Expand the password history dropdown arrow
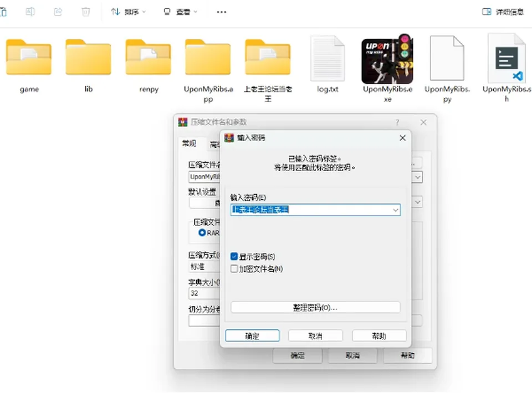Viewport: 532px width, 393px height. (x=396, y=210)
